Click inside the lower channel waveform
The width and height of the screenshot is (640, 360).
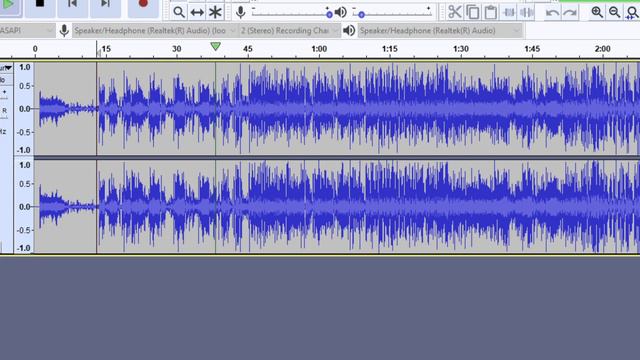[337, 207]
